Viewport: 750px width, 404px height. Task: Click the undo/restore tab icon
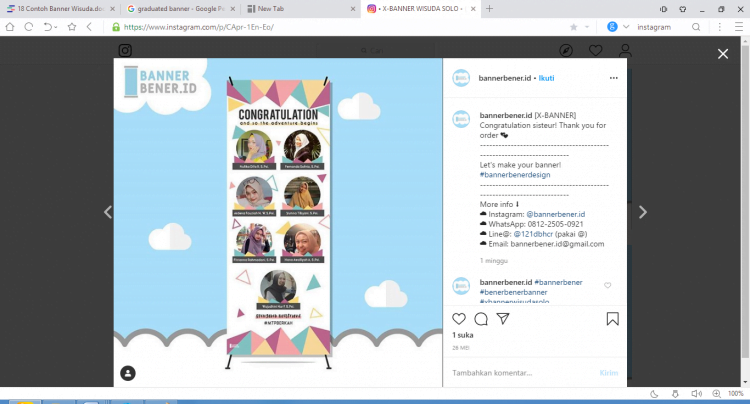pos(48,27)
